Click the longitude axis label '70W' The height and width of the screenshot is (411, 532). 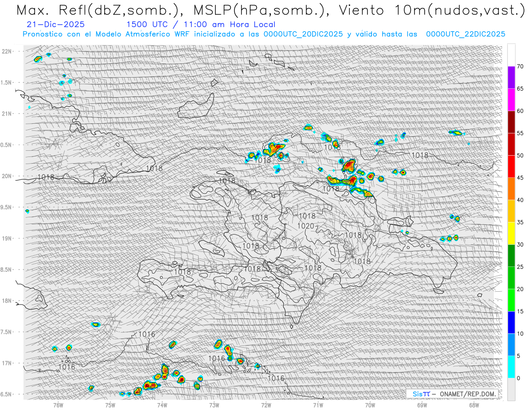point(370,405)
